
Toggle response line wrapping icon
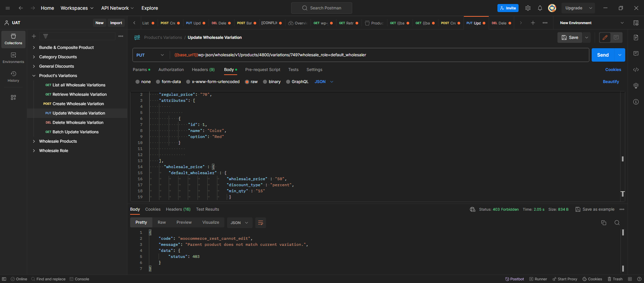261,223
